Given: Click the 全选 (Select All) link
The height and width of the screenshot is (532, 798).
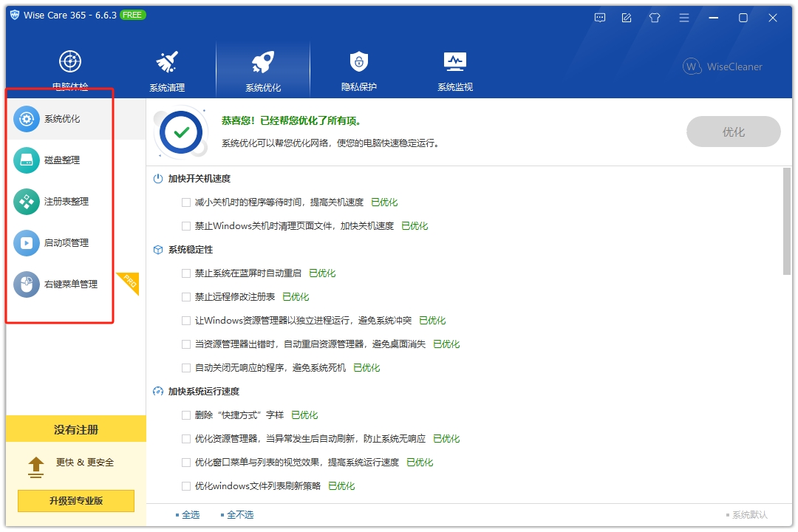Looking at the screenshot, I should 191,514.
